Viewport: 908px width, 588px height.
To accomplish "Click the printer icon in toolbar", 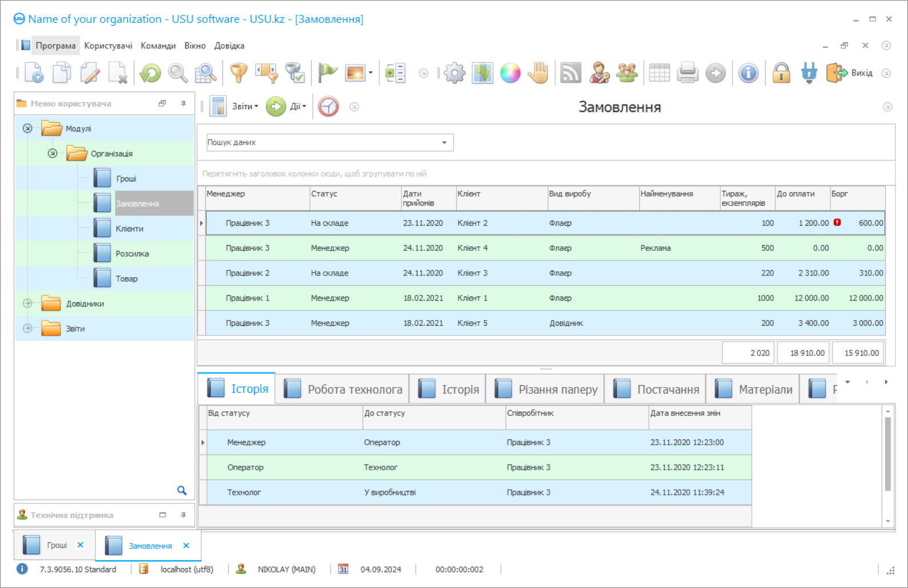I will (687, 73).
